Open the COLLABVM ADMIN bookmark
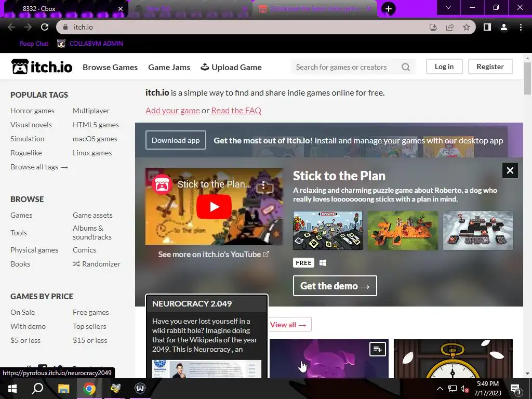 pos(90,44)
